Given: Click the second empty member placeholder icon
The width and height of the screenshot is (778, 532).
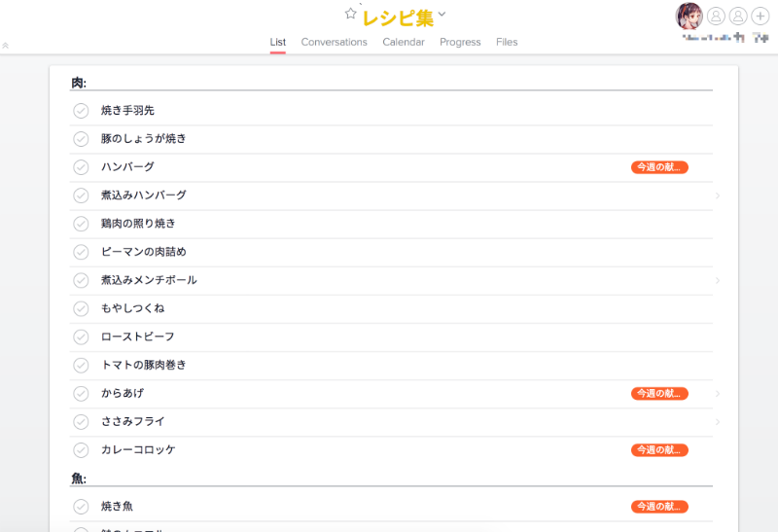Looking at the screenshot, I should (x=738, y=17).
